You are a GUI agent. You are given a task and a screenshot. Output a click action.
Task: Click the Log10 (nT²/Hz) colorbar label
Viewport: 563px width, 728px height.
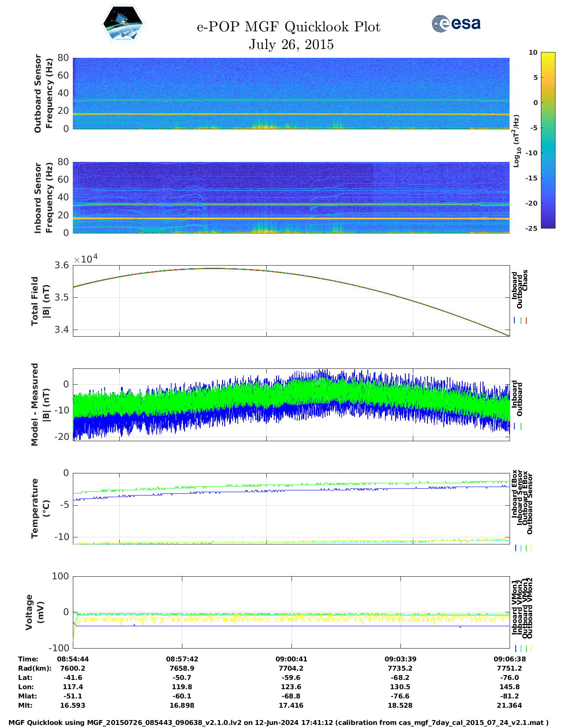pyautogui.click(x=516, y=141)
